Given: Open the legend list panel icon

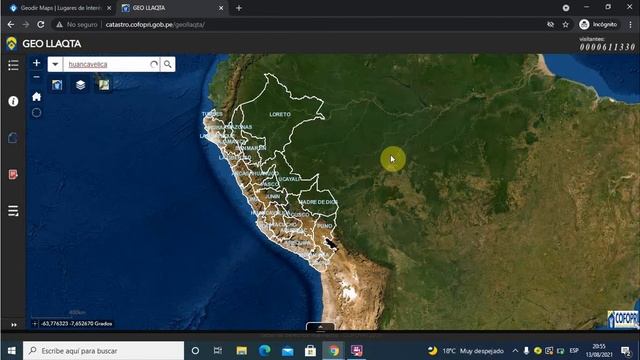Looking at the screenshot, I should 13,65.
